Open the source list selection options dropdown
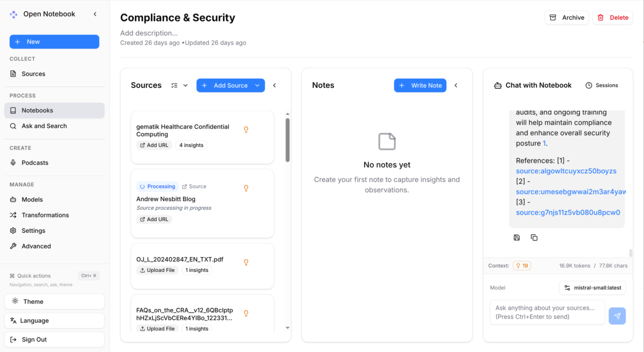This screenshot has height=352, width=644. (x=179, y=85)
